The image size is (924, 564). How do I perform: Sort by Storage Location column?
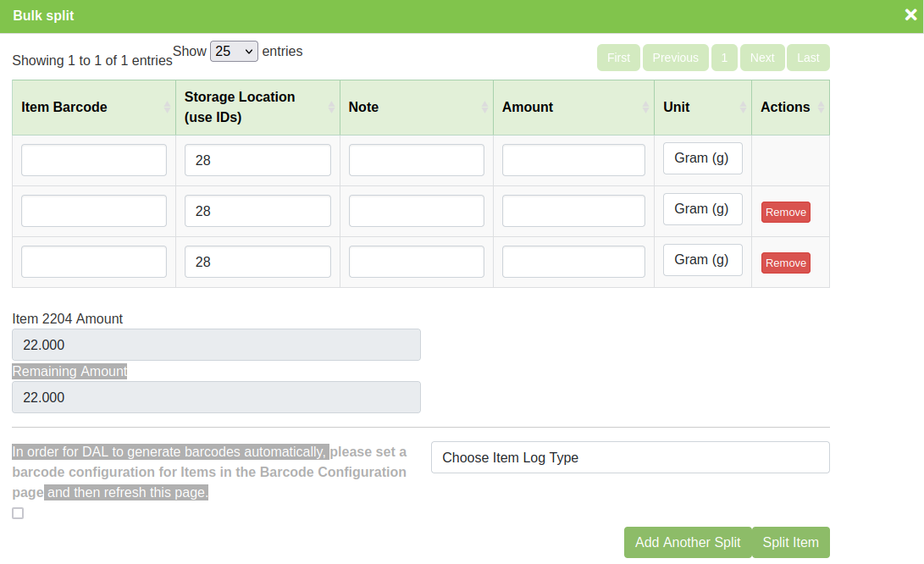click(x=257, y=108)
